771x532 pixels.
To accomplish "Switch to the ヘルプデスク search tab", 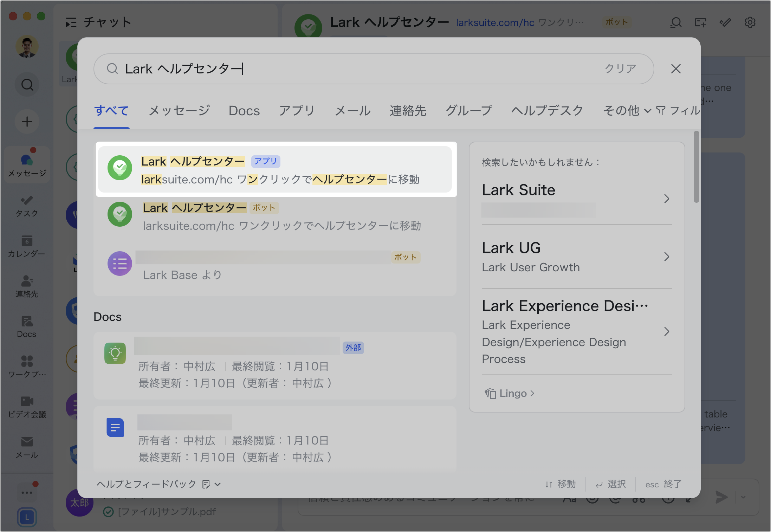I will pyautogui.click(x=547, y=111).
